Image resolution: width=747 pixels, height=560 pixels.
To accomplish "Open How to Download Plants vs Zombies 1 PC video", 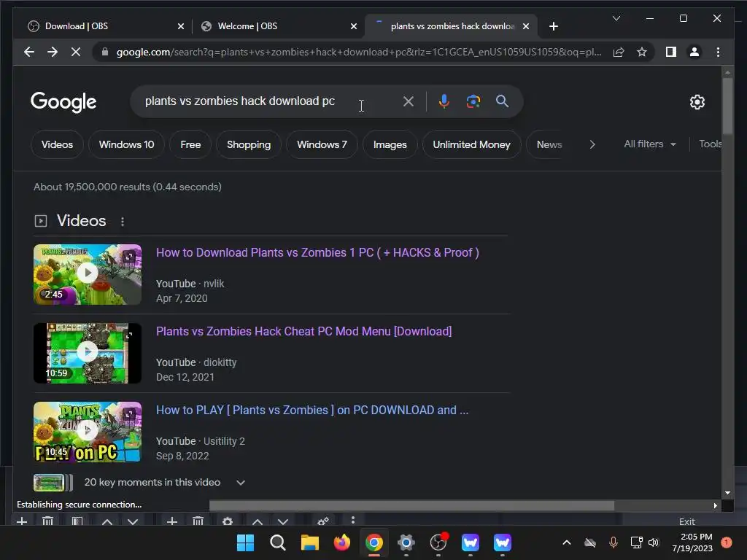I will tap(317, 252).
